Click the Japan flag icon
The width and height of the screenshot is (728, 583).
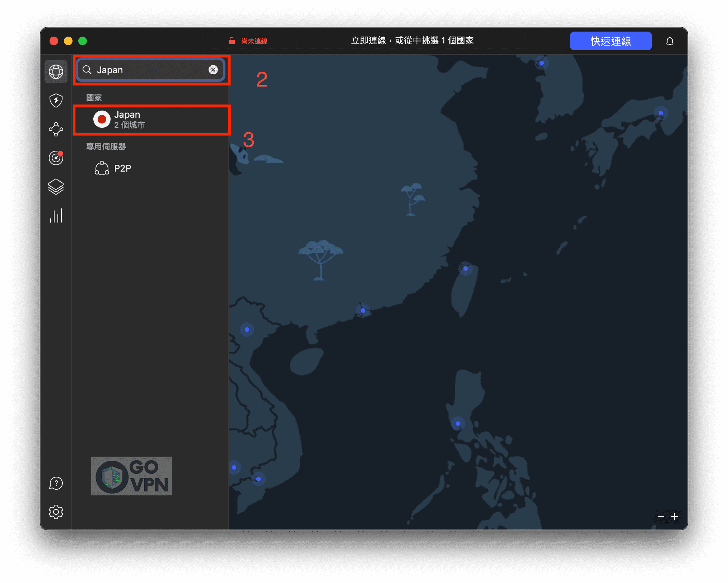pyautogui.click(x=102, y=119)
